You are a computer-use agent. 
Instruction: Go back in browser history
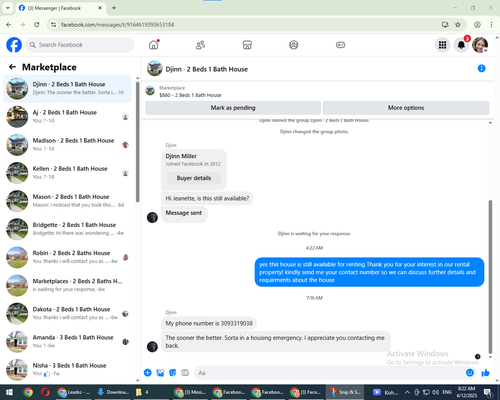coord(9,25)
